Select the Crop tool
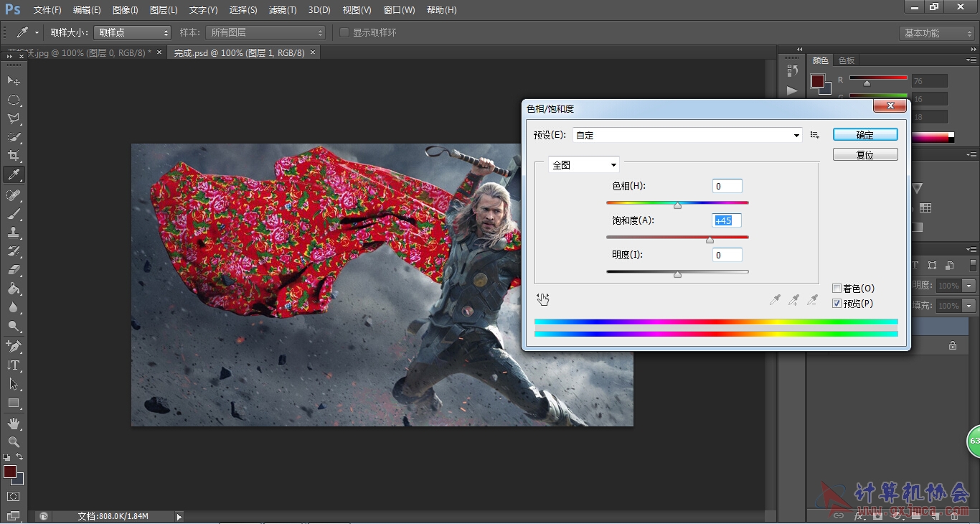Screen dimensions: 980x524 point(13,156)
